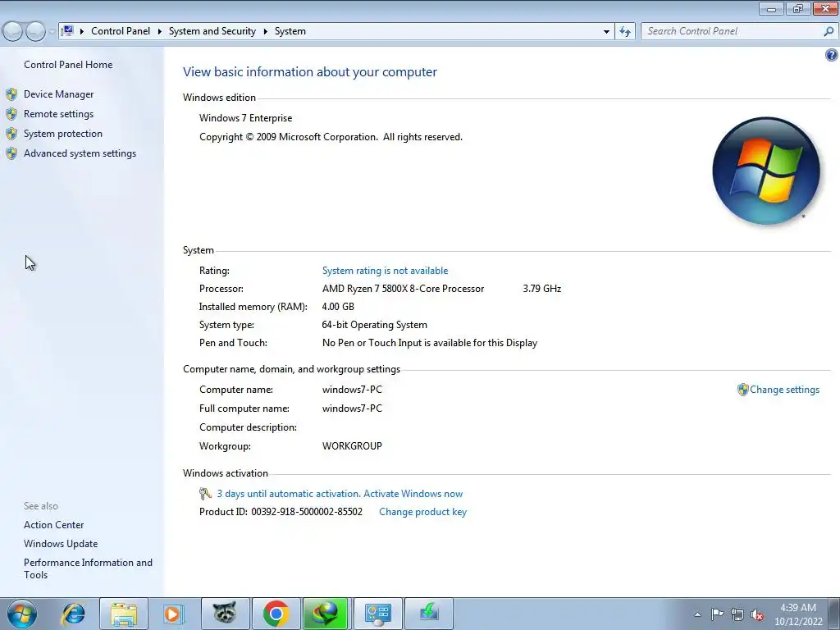Click the Action Center flag tray icon
This screenshot has height=630, width=840.
717,614
